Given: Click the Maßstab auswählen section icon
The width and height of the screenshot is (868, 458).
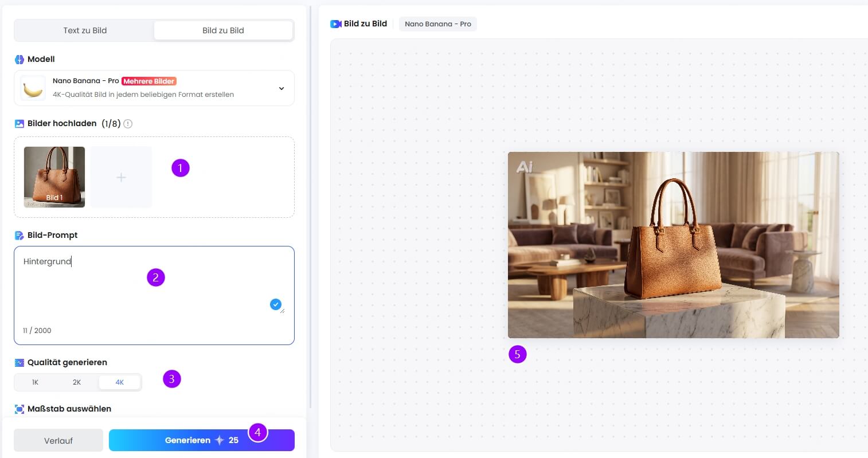Looking at the screenshot, I should pyautogui.click(x=19, y=409).
